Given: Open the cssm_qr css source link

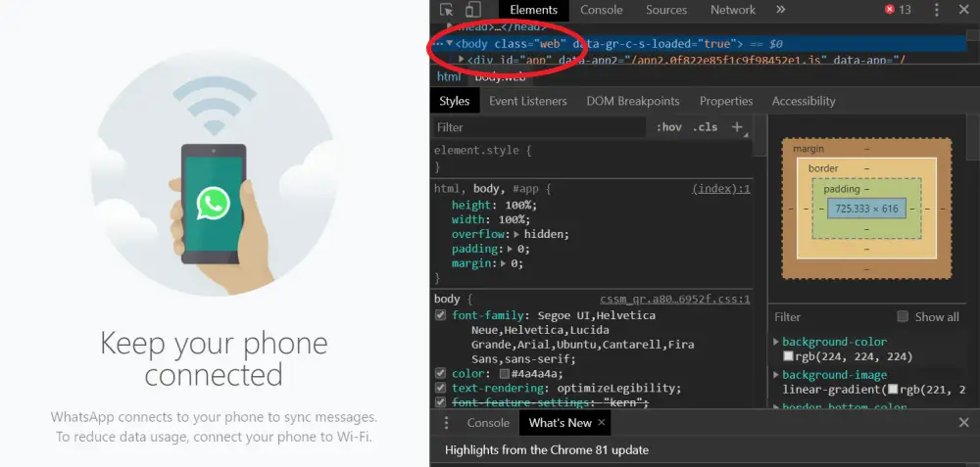Looking at the screenshot, I should click(x=675, y=299).
